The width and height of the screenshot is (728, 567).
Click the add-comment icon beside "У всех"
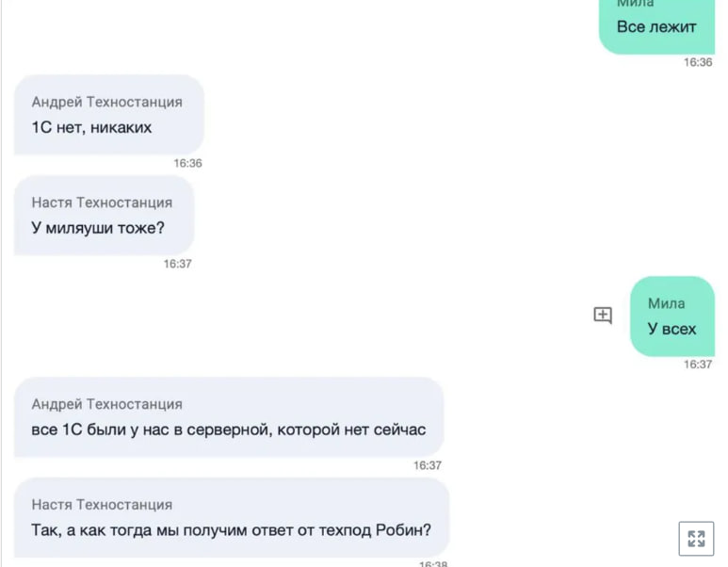click(603, 316)
